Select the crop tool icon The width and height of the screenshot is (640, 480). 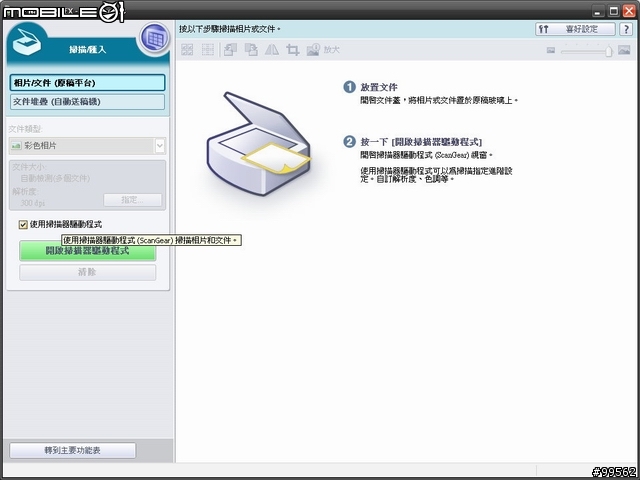(292, 50)
